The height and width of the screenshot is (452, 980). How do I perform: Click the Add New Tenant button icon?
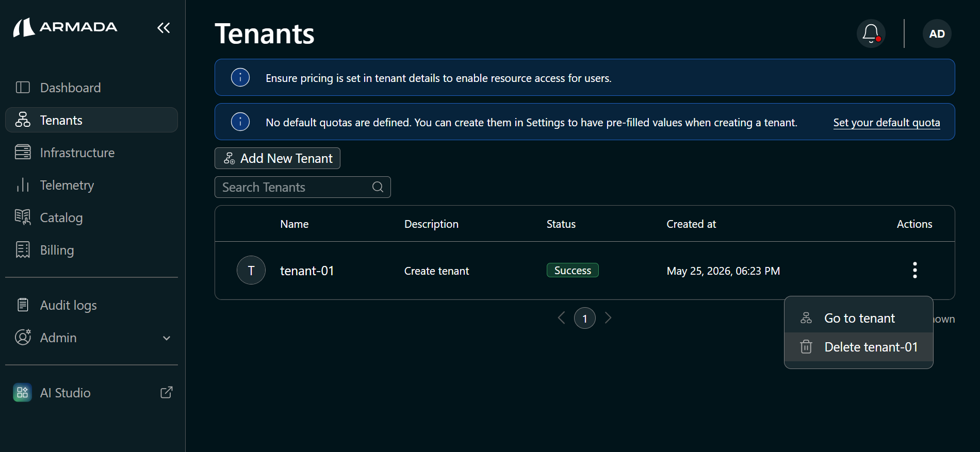point(230,158)
